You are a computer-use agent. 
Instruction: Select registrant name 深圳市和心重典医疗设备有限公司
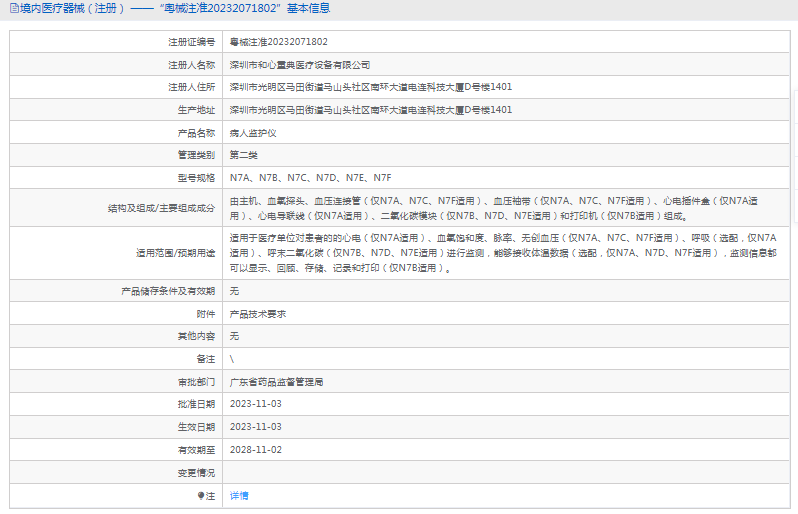point(300,65)
